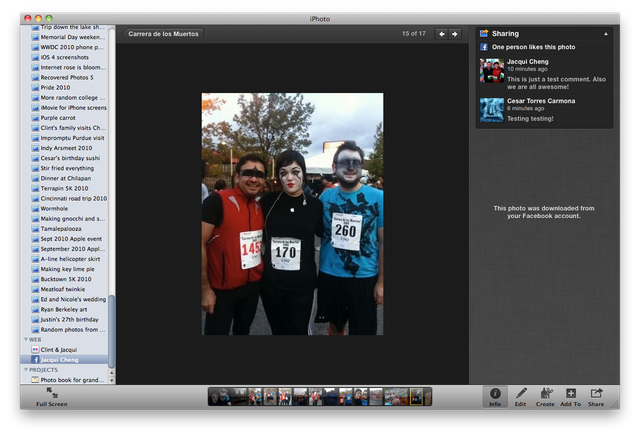Open Recovered Photos 5 event
640x437 pixels.
point(64,77)
